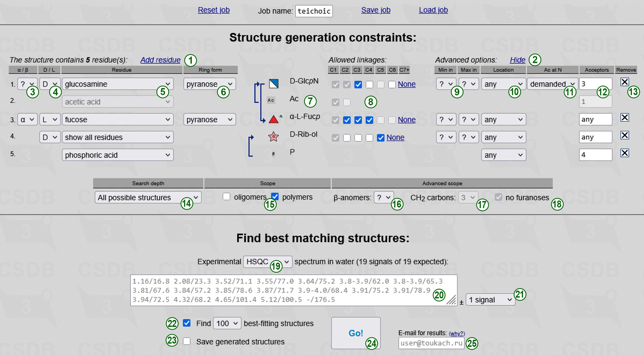Toggle the Find best-fitting structures checkbox
This screenshot has height=355, width=644.
click(187, 323)
